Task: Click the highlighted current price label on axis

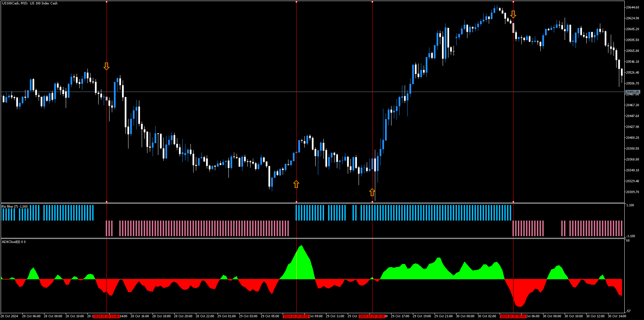Action: 632,92
